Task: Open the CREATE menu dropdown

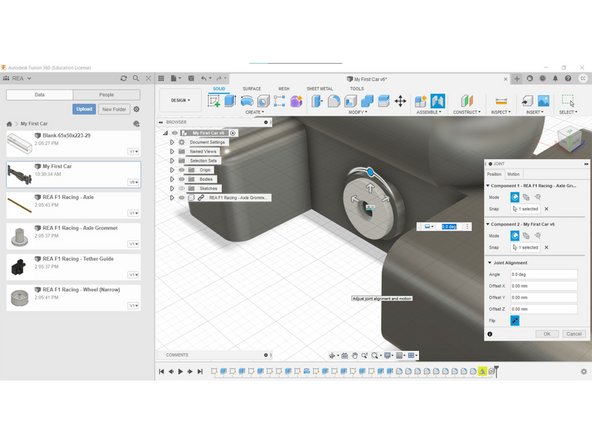Action: click(x=255, y=112)
